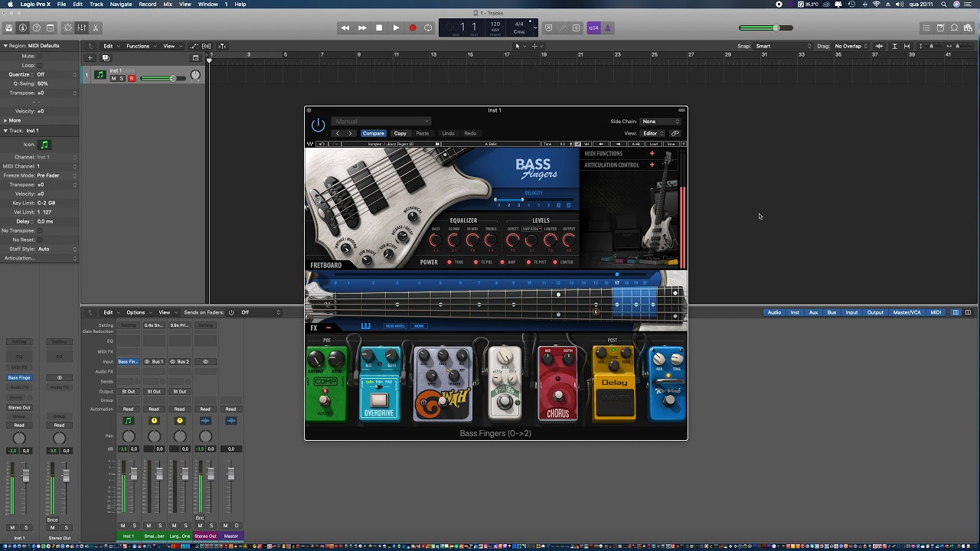Viewport: 980px width, 551px height.
Task: Click the Overdrive pedal
Action: [x=380, y=383]
